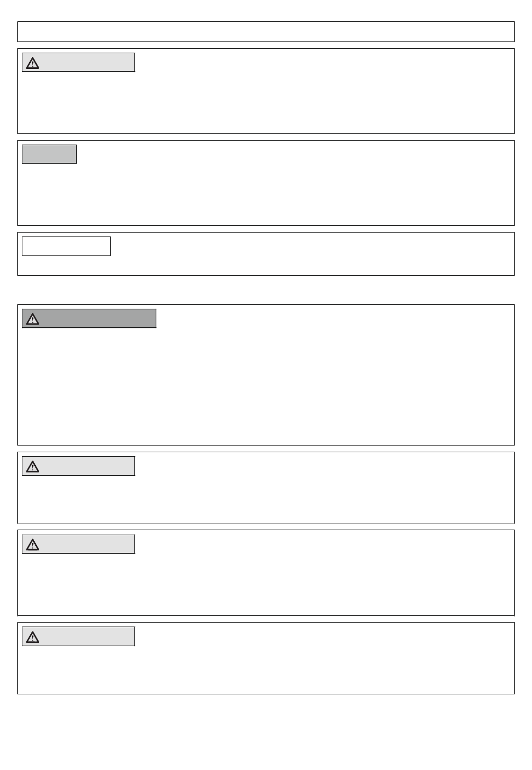Click the warning triangle in the last light-gray label
This screenshot has height=770, width=532.
(x=33, y=637)
